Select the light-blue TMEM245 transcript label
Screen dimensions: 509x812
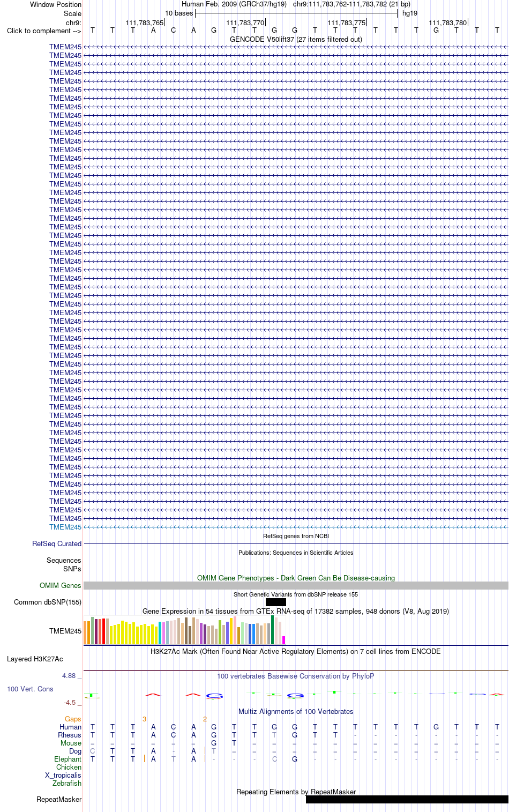[x=65, y=527]
